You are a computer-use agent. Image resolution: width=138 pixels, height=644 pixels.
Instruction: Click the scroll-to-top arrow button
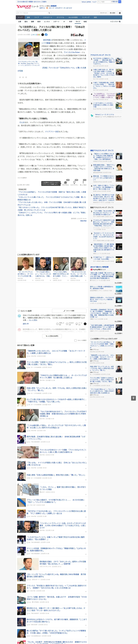[133, 398]
